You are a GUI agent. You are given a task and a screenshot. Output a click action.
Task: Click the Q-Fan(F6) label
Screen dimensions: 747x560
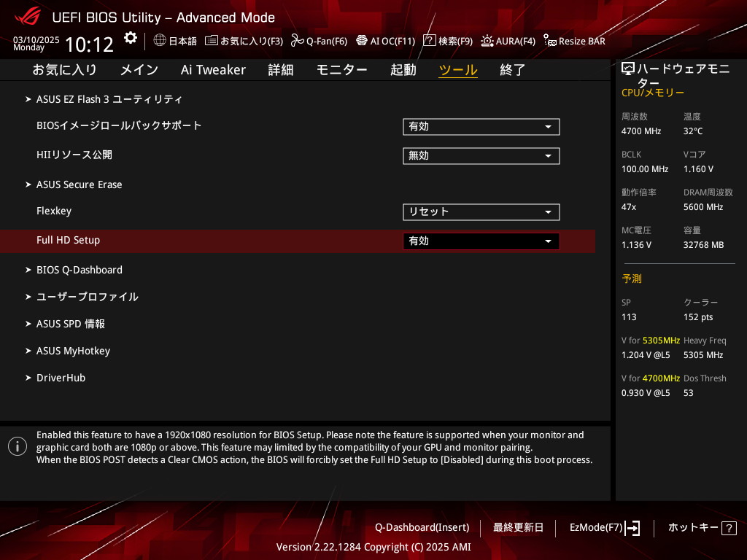click(x=327, y=41)
